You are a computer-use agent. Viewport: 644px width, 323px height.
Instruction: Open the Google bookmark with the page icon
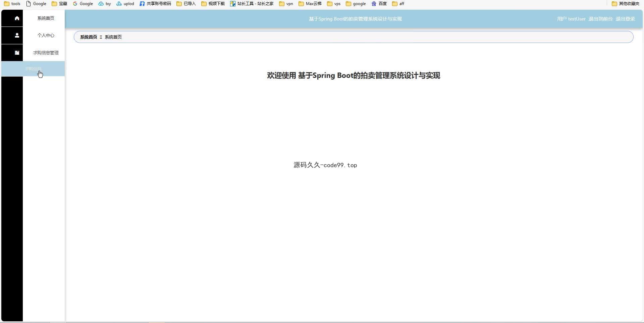coord(36,4)
